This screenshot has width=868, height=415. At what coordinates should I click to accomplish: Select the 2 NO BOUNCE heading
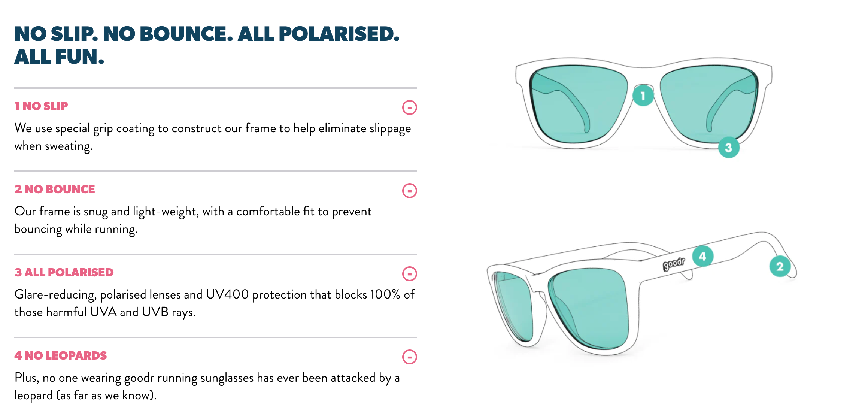tap(55, 189)
